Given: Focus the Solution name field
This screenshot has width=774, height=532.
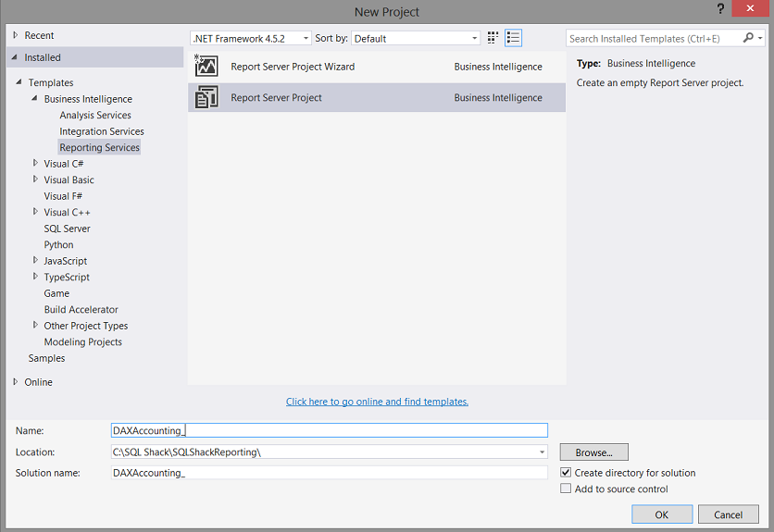Looking at the screenshot, I should coord(330,473).
